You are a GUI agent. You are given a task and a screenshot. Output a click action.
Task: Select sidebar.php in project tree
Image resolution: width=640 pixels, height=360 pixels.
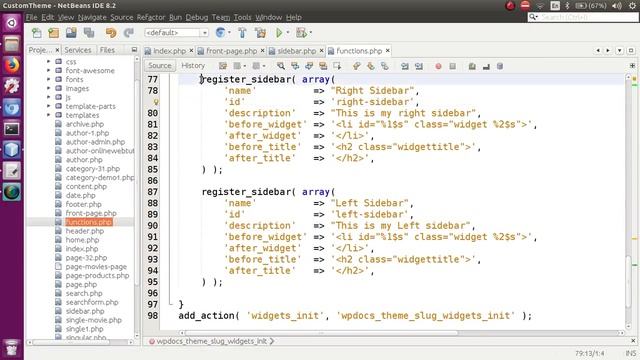(85, 311)
